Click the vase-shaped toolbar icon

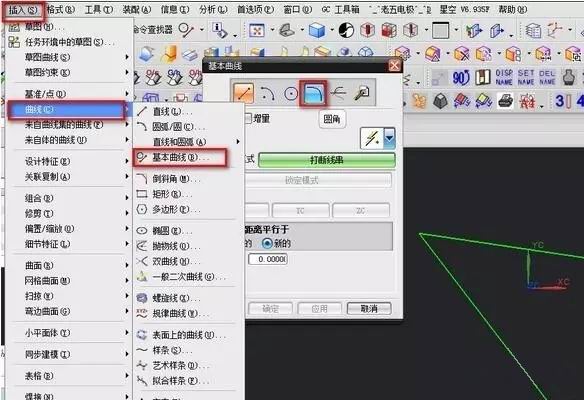coord(568,77)
